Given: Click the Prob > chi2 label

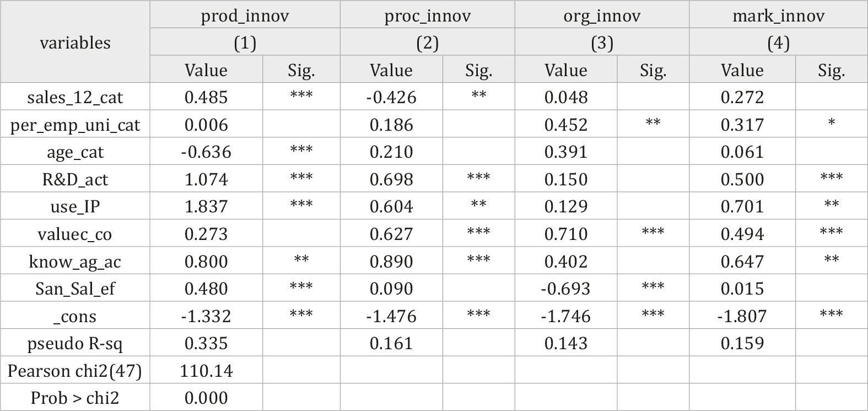Looking at the screenshot, I should (x=76, y=398).
